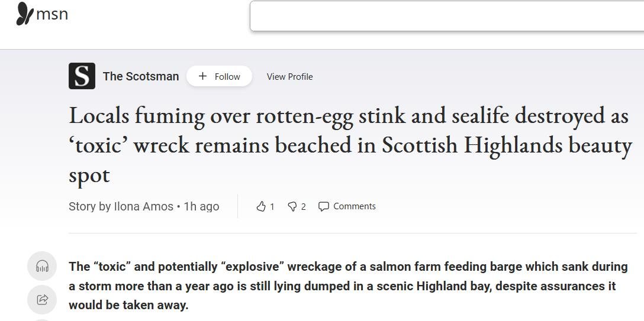
Task: Click into the MSN search box
Action: pyautogui.click(x=447, y=16)
